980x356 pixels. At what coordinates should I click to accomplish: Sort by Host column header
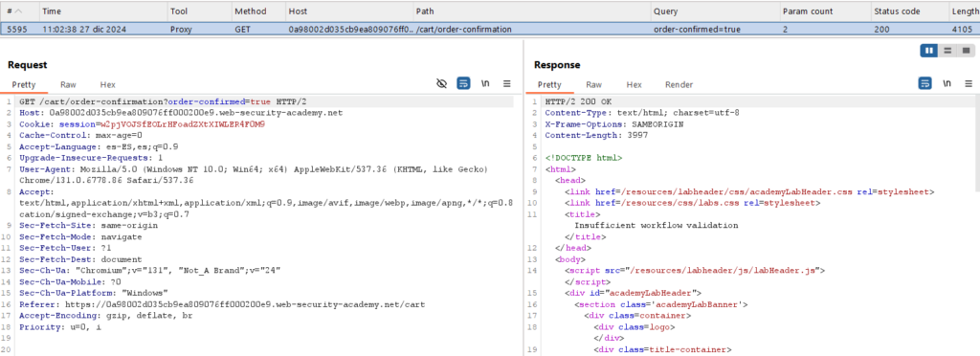(348, 11)
